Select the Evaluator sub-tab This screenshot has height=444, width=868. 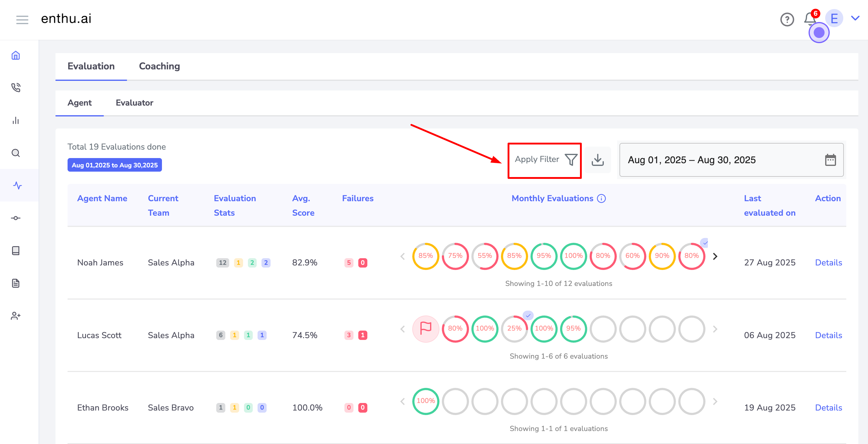click(x=135, y=103)
